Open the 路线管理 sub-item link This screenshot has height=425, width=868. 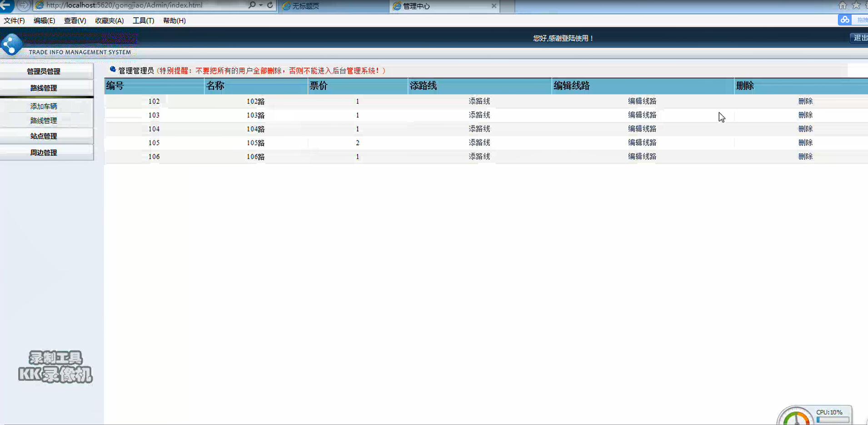44,121
